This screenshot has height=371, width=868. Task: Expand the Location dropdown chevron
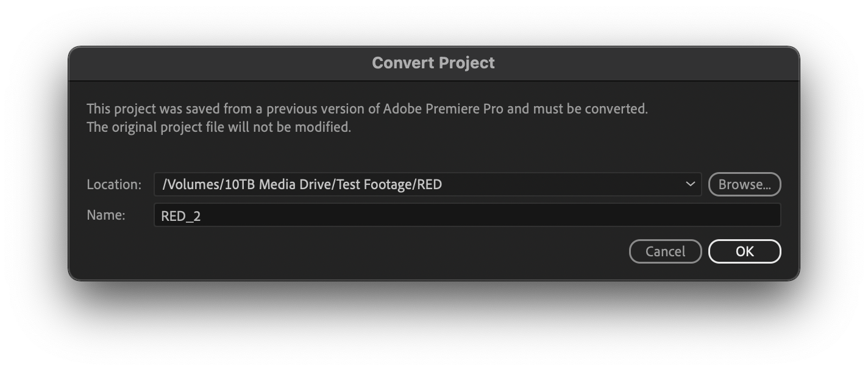tap(690, 184)
